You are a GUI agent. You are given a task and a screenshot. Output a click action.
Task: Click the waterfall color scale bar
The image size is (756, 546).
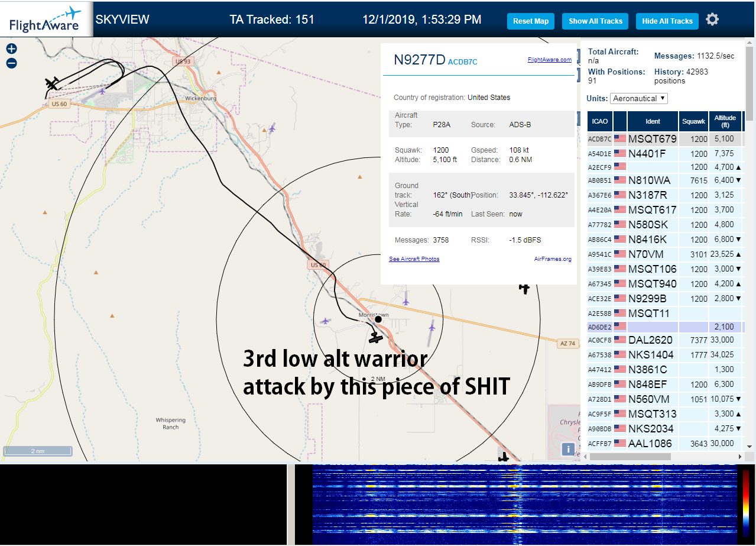click(745, 502)
